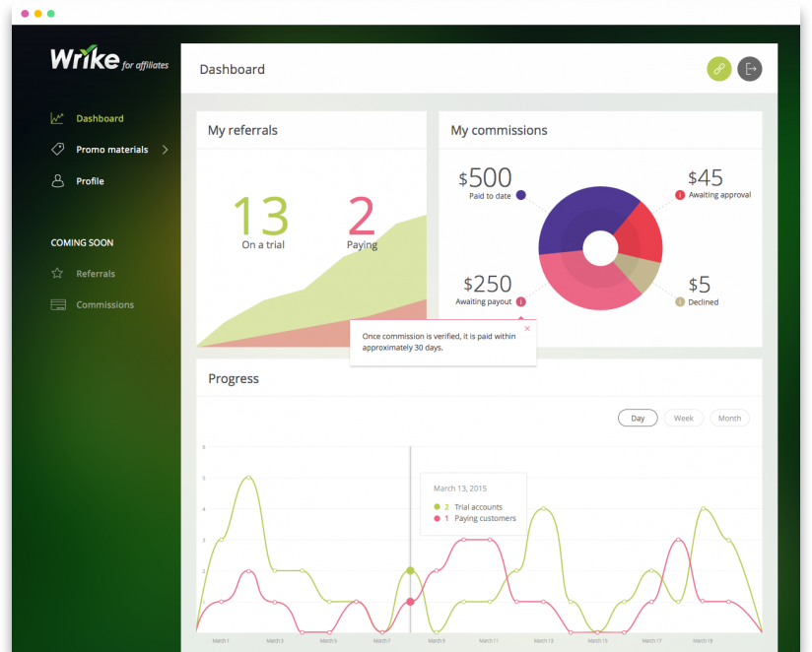Click the Commissions card icon
812x652 pixels.
(x=58, y=305)
